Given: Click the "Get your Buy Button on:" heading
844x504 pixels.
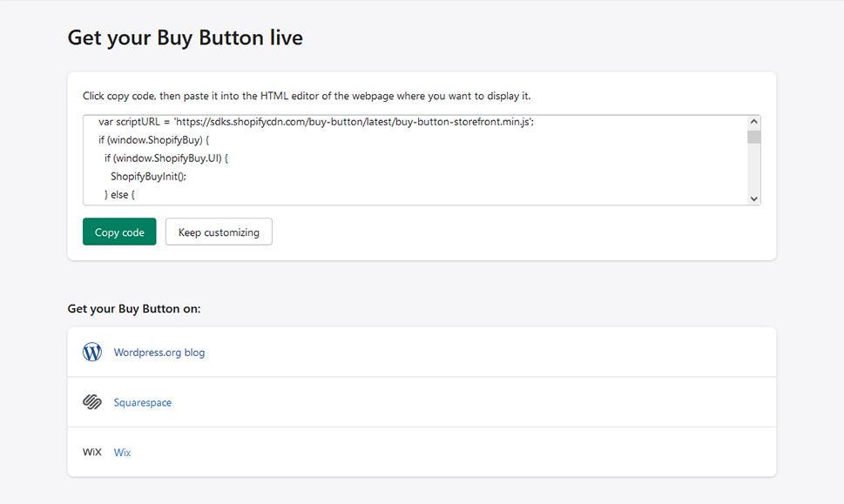Looking at the screenshot, I should [134, 309].
